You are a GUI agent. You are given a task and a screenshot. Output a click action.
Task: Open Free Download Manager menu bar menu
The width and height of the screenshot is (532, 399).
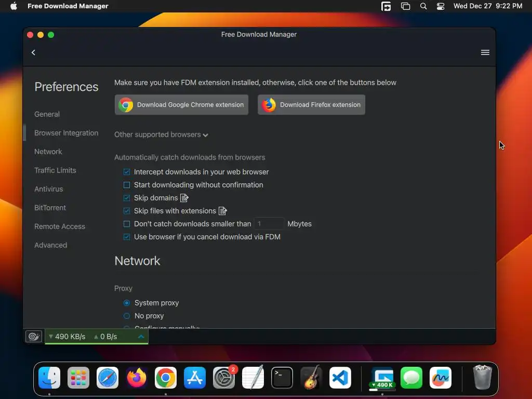(68, 6)
